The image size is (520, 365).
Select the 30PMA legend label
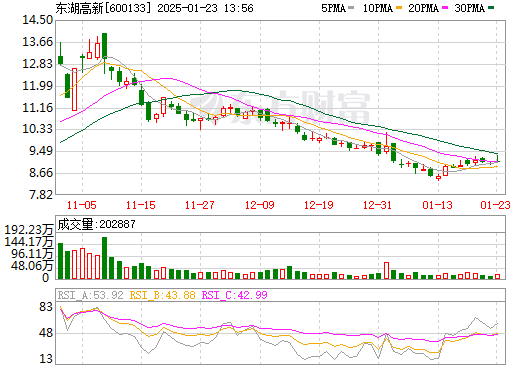469,8
